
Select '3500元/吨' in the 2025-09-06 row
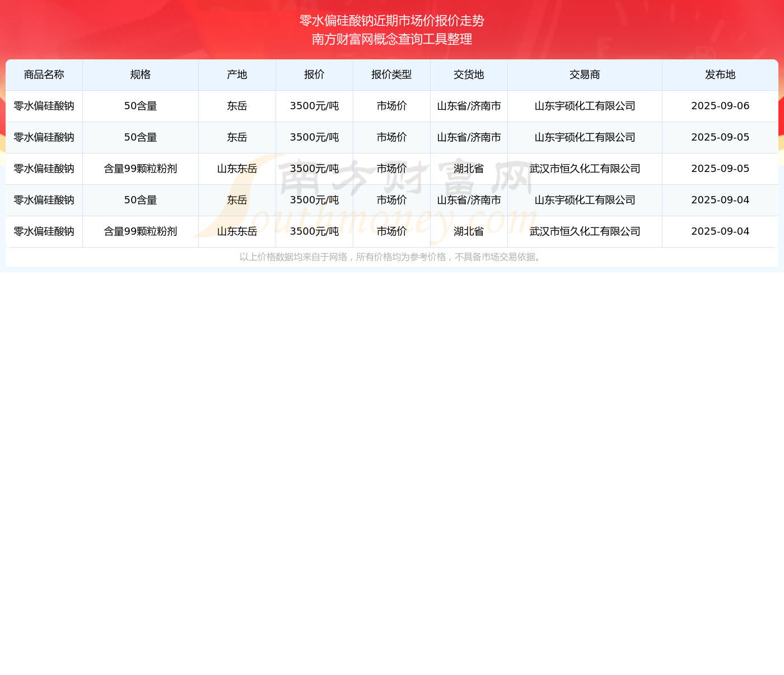pyautogui.click(x=315, y=106)
